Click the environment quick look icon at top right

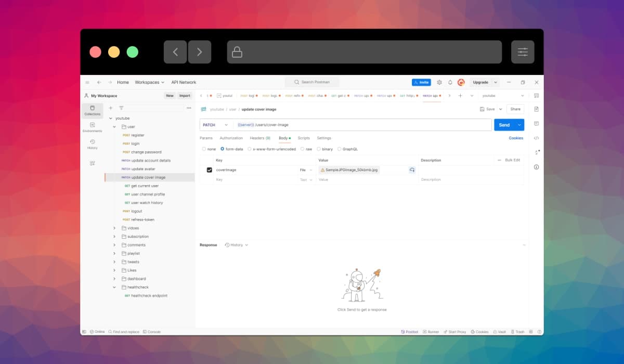[537, 96]
